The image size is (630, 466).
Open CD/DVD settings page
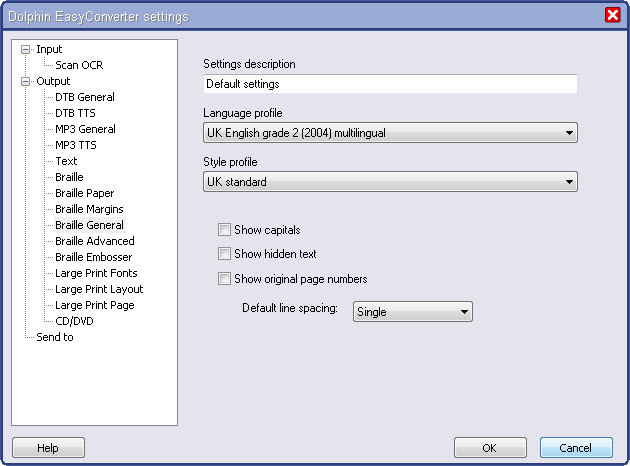pos(74,321)
